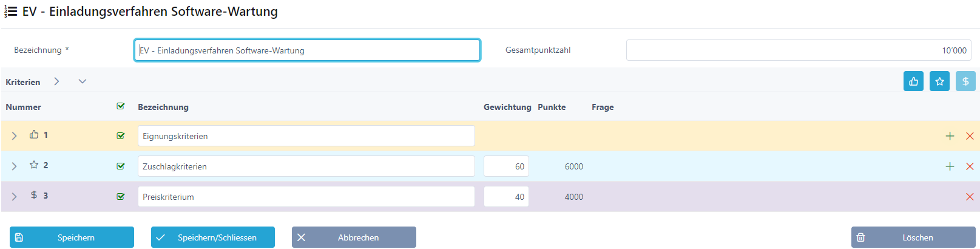980x249 pixels.
Task: Click the Speichern/Schliessen button
Action: click(213, 237)
